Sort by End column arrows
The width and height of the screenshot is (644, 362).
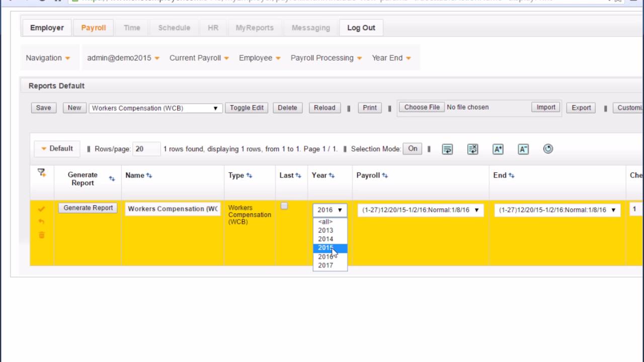[512, 175]
